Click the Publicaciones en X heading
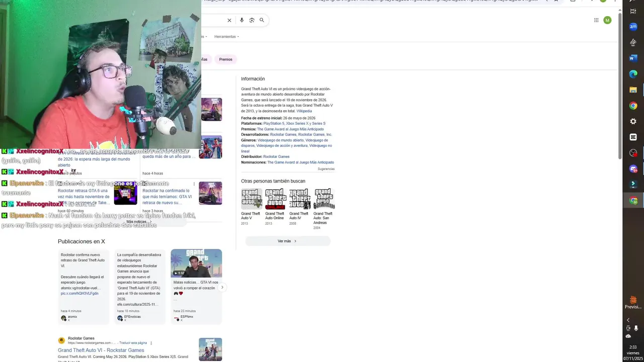The image size is (644, 362). 82,242
